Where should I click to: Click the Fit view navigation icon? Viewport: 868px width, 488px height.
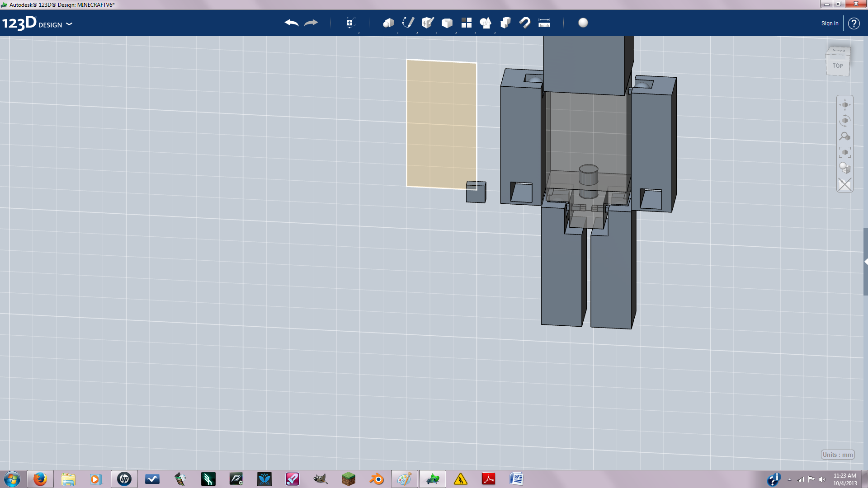point(844,152)
